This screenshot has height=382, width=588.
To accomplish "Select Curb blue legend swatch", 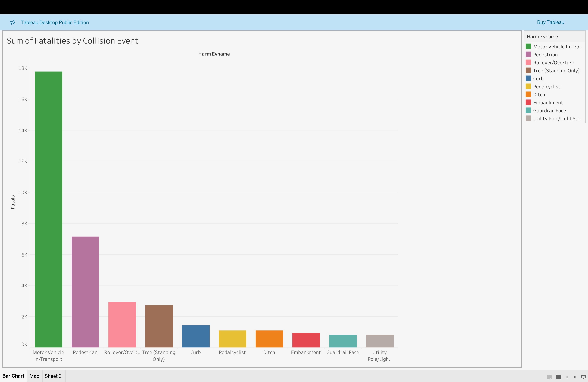I will 528,79.
